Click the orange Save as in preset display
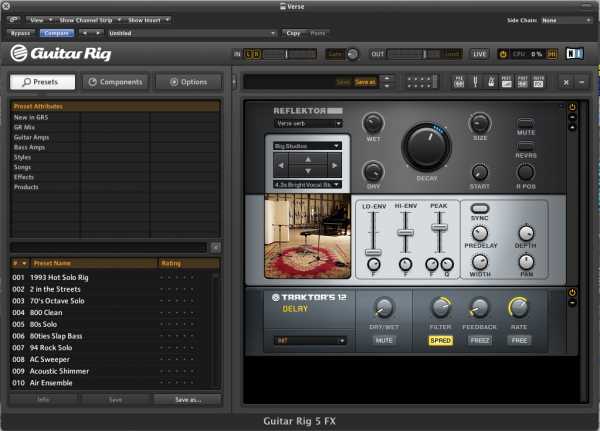The width and height of the screenshot is (600, 431). click(x=365, y=82)
